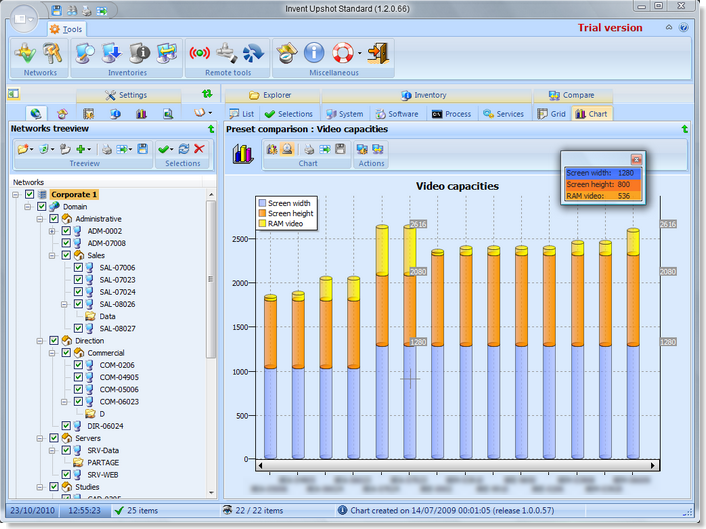Click the chart save disk icon in Chart group
Screen dimensions: 706x529
coord(340,149)
